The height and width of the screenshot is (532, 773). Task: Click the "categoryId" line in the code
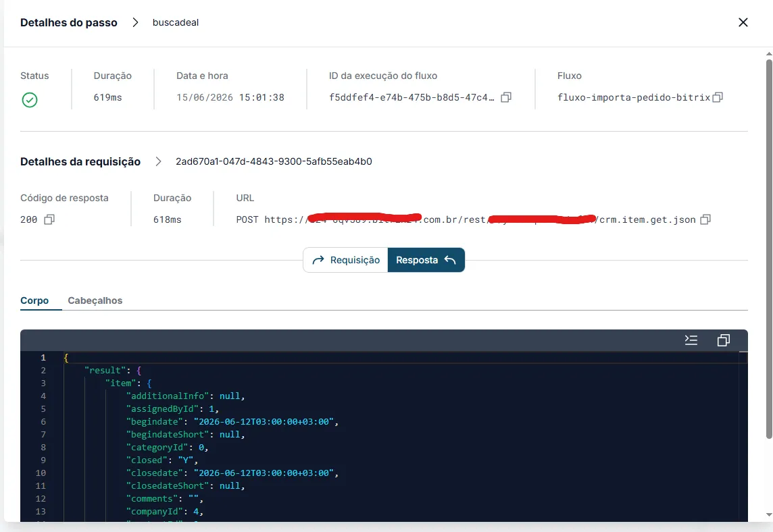[167, 448]
